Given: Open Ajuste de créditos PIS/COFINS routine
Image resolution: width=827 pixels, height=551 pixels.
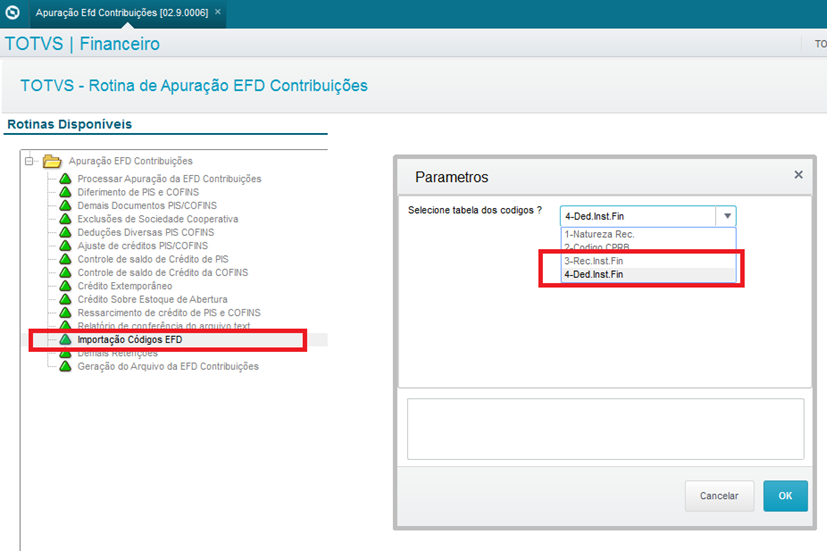Looking at the screenshot, I should click(143, 246).
